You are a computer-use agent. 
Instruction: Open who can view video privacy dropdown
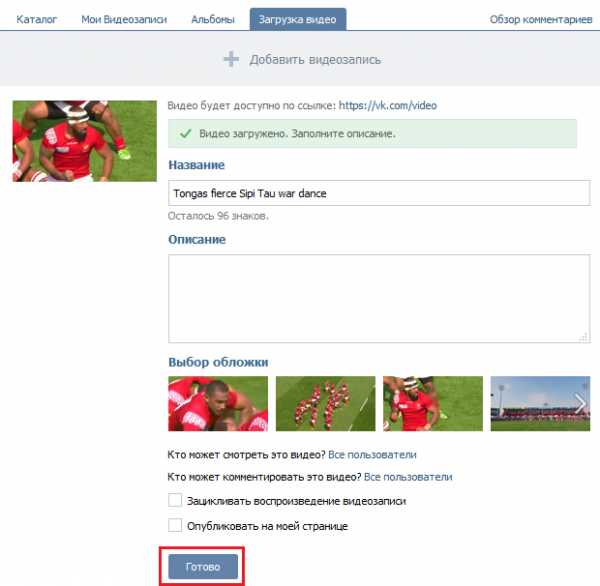coord(372,455)
